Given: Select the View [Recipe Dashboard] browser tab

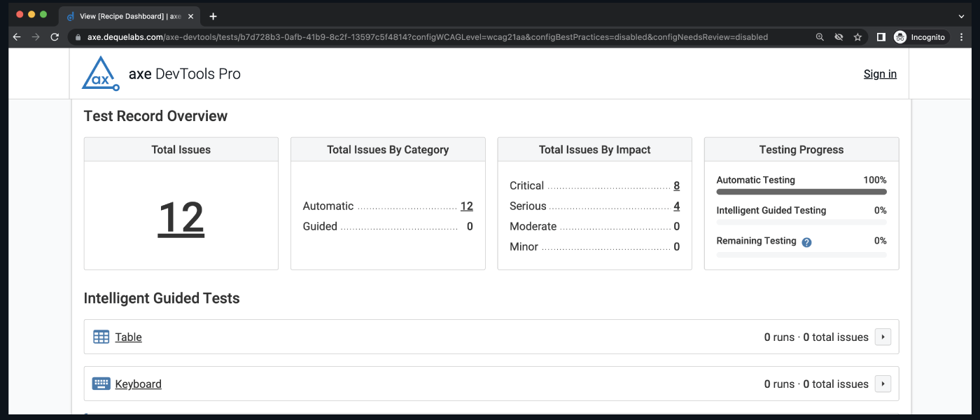Looking at the screenshot, I should pos(126,15).
